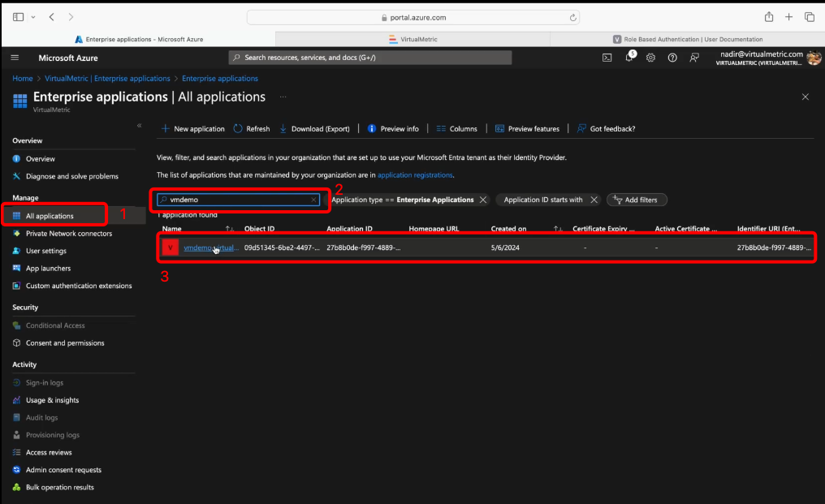Open the Azure portal hamburger menu
This screenshot has height=504, width=825.
tap(15, 58)
